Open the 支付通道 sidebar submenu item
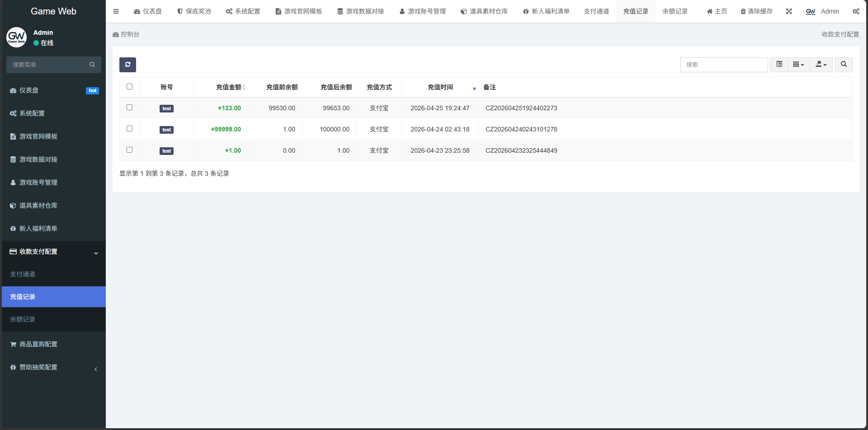Image resolution: width=868 pixels, height=430 pixels. pyautogui.click(x=23, y=274)
